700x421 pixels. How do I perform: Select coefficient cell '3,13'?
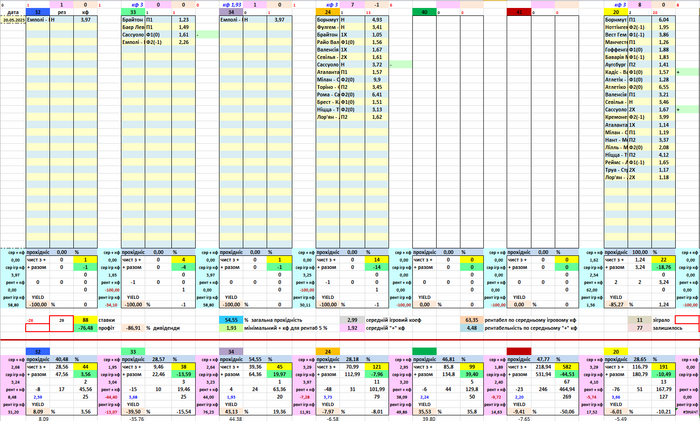377,109
